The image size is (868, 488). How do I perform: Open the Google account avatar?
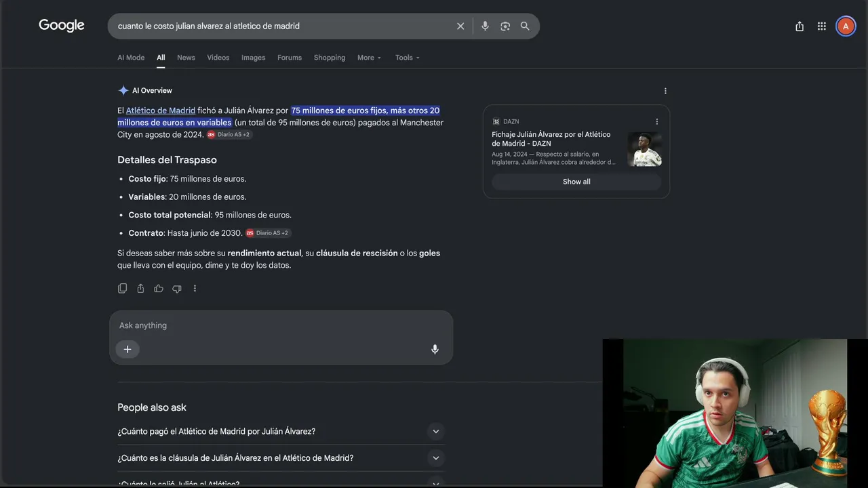[846, 26]
